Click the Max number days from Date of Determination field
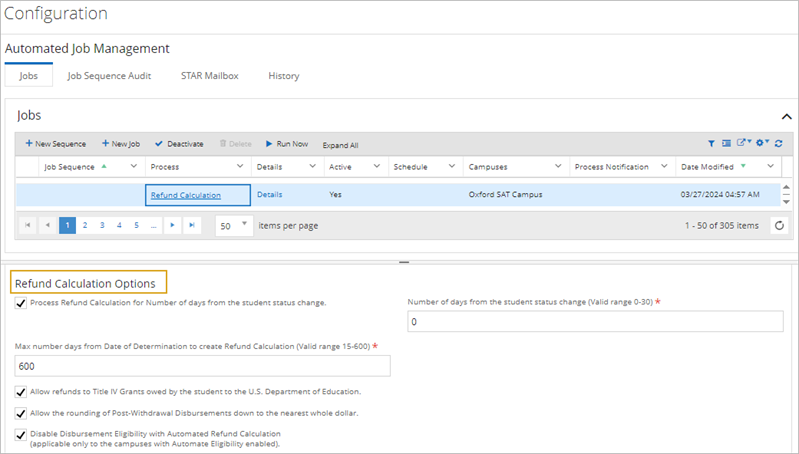The image size is (799, 454). pyautogui.click(x=202, y=366)
